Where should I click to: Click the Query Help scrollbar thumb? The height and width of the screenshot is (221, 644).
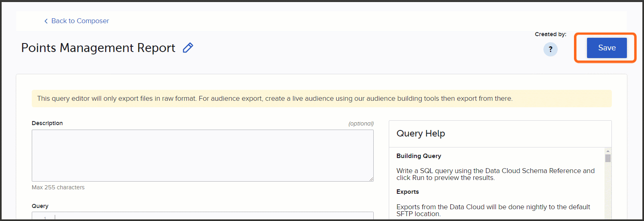pos(608,158)
